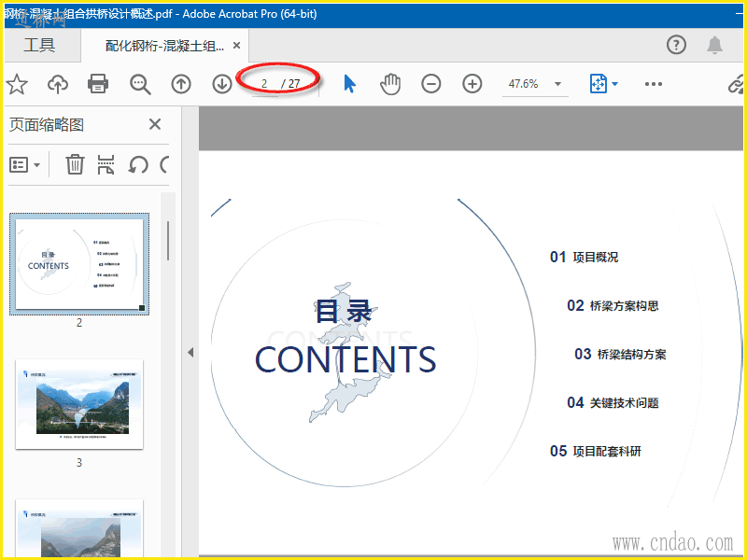Click the star bookmark icon
This screenshot has width=747, height=560.
(17, 84)
